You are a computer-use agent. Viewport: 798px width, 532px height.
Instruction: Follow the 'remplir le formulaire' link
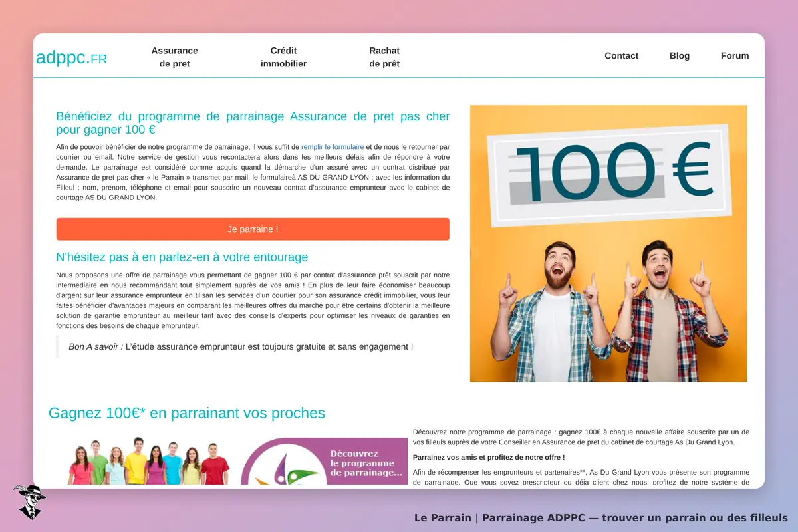[332, 146]
